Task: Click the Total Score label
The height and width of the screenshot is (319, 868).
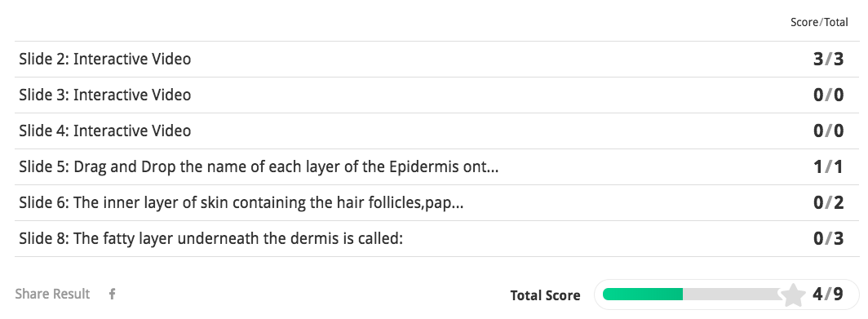Action: [545, 295]
